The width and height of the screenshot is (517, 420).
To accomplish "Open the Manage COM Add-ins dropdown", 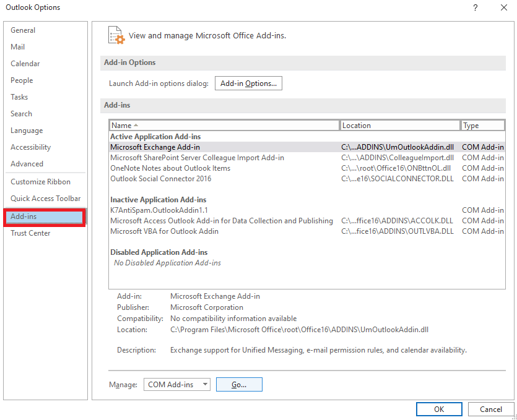I will click(176, 385).
